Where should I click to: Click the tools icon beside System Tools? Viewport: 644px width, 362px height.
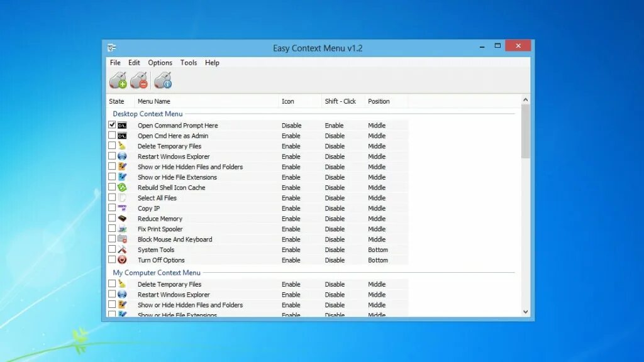click(x=122, y=250)
